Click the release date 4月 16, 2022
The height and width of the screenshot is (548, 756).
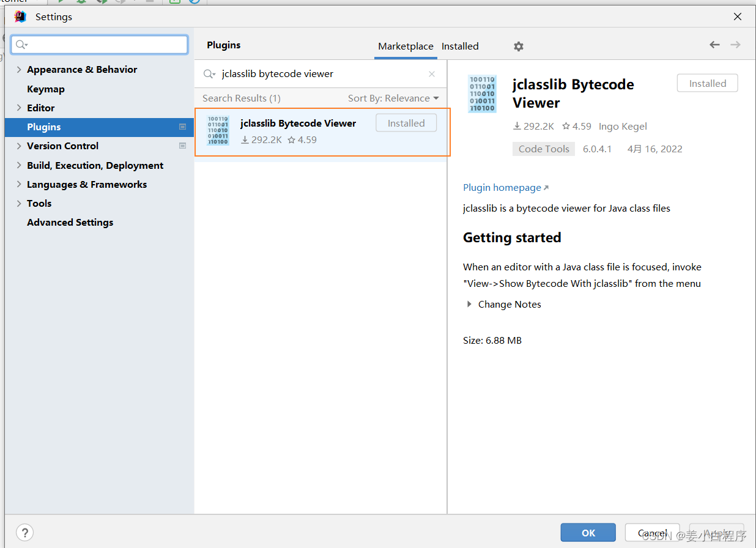tap(655, 149)
